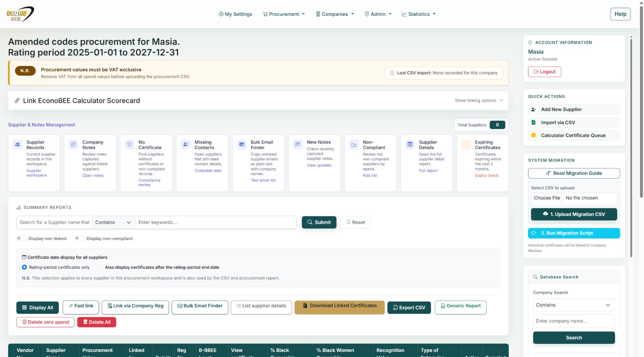This screenshot has height=357, width=644.
Task: Select Rating-period certificates only radio
Action: click(24, 267)
